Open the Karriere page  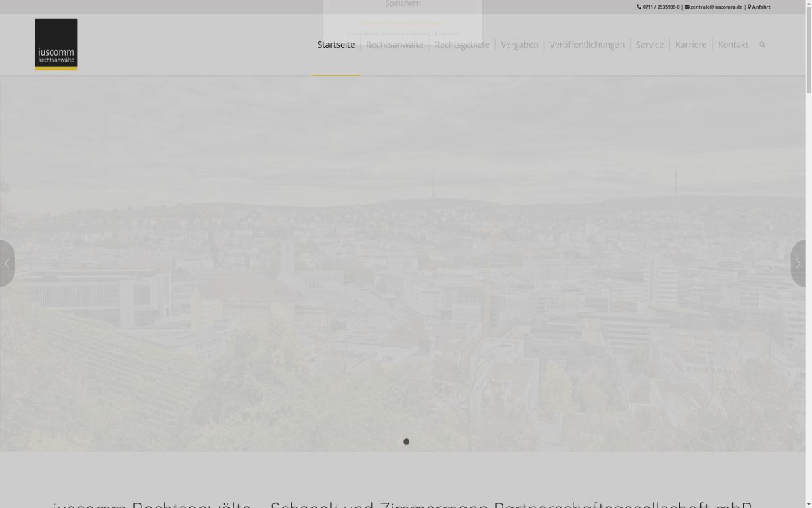point(690,45)
